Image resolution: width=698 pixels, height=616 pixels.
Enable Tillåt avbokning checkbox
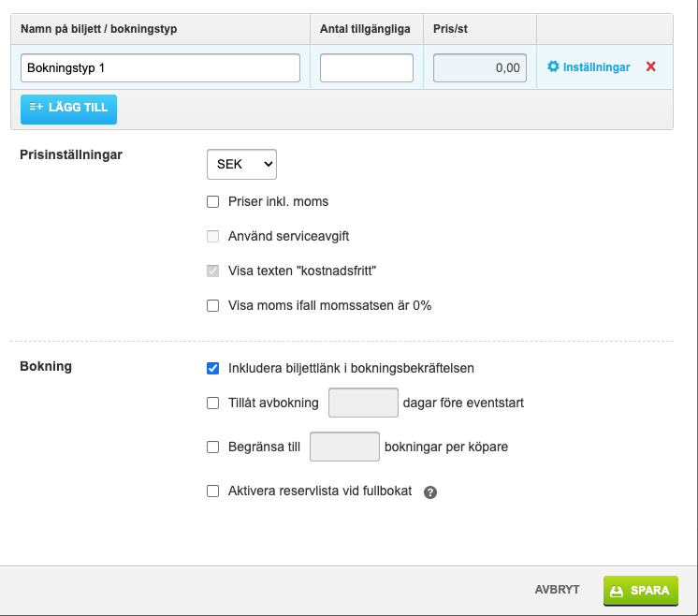(213, 403)
